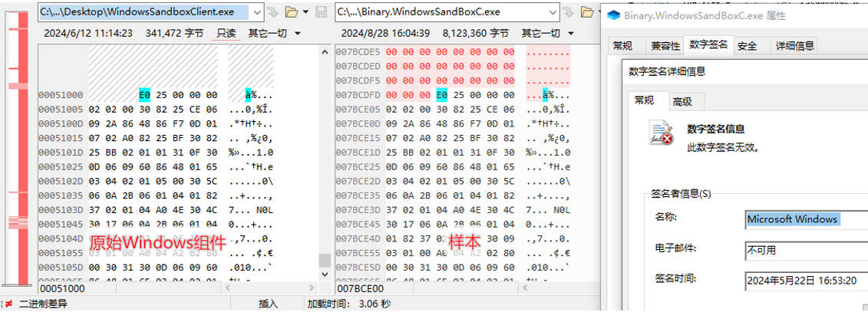Open the 安全 tab
This screenshot has height=312, width=868.
click(748, 46)
